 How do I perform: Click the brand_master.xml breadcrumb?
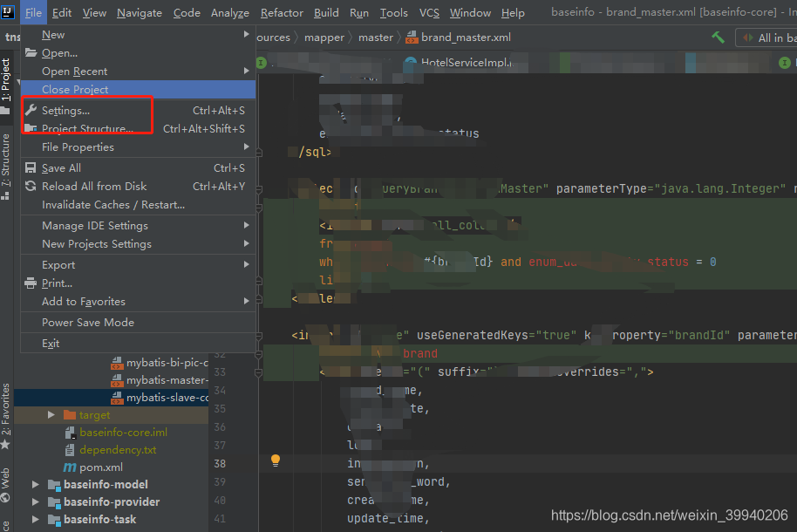pos(459,38)
